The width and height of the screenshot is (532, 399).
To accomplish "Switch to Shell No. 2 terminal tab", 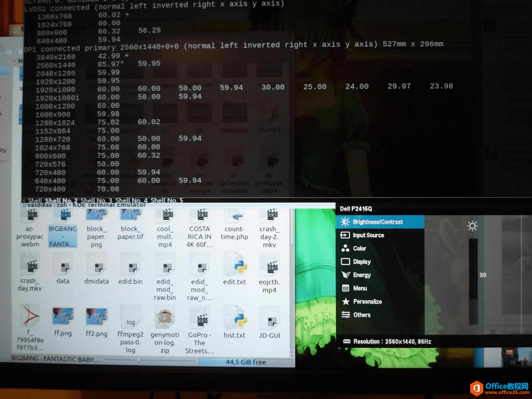I will tap(61, 200).
